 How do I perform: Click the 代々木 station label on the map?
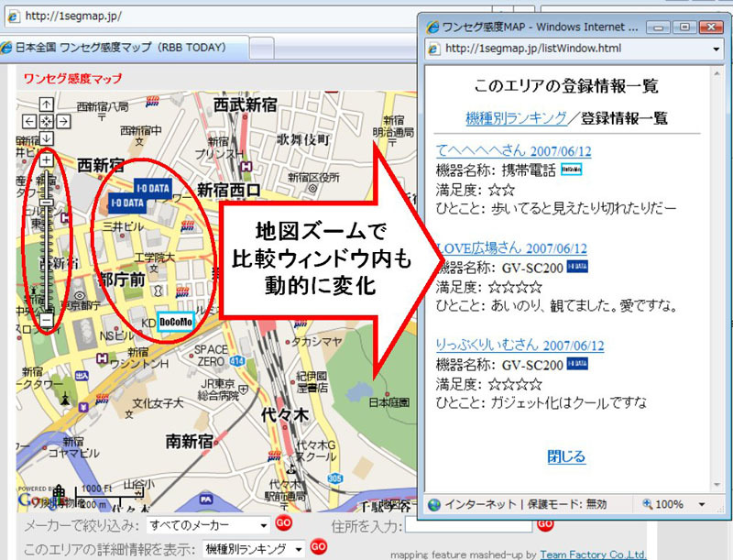point(285,415)
